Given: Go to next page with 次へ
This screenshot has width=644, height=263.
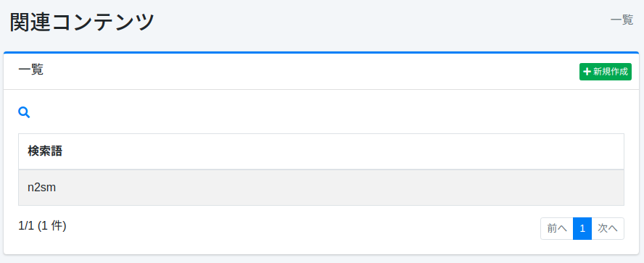Looking at the screenshot, I should tap(608, 228).
